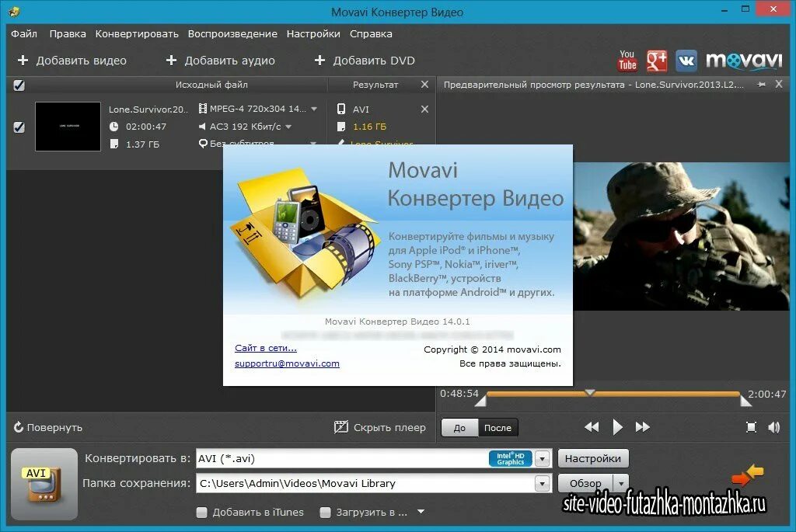Screen dimensions: 796x532
Task: Click the Intel HD Graphics badge
Action: tap(510, 458)
